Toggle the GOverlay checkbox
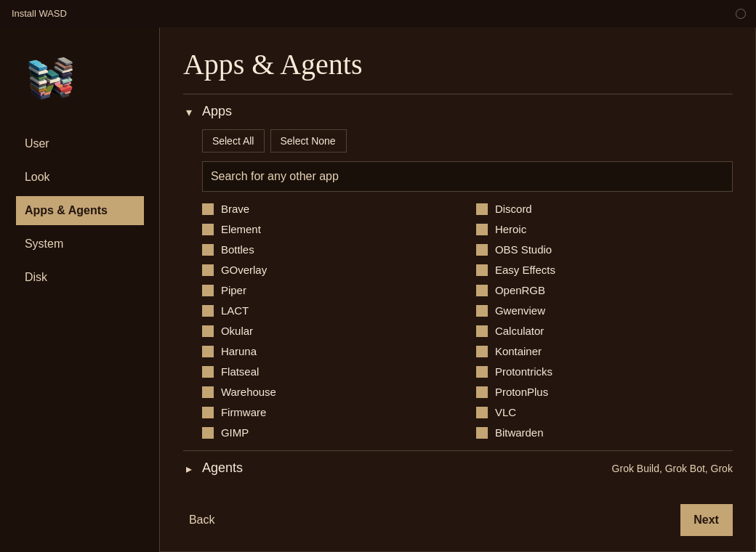Viewport: 756px width, 552px height. pyautogui.click(x=208, y=270)
